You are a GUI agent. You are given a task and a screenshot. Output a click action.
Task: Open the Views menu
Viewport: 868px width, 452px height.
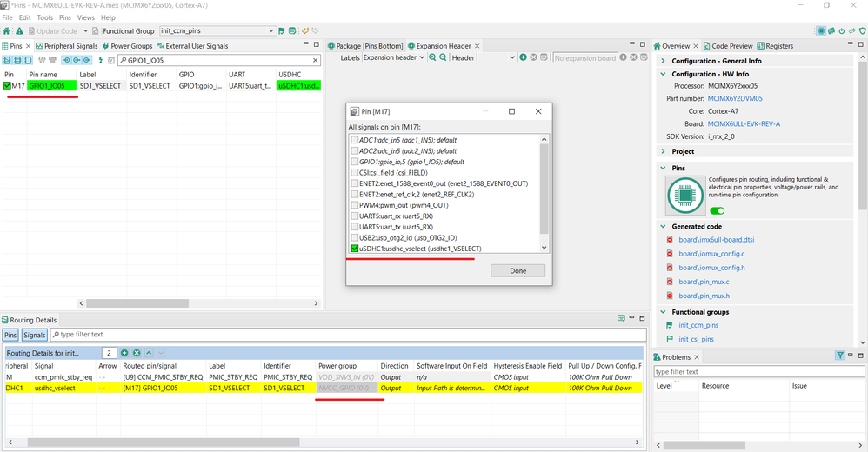(86, 17)
